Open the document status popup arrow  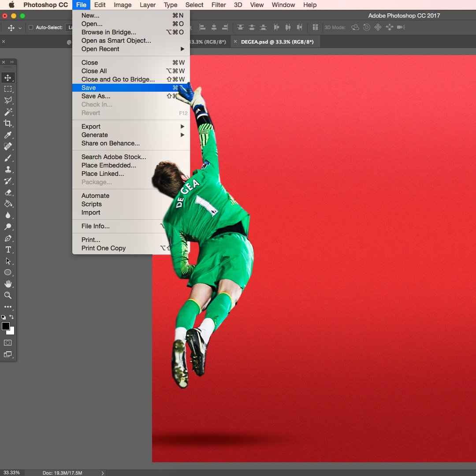pyautogui.click(x=103, y=472)
